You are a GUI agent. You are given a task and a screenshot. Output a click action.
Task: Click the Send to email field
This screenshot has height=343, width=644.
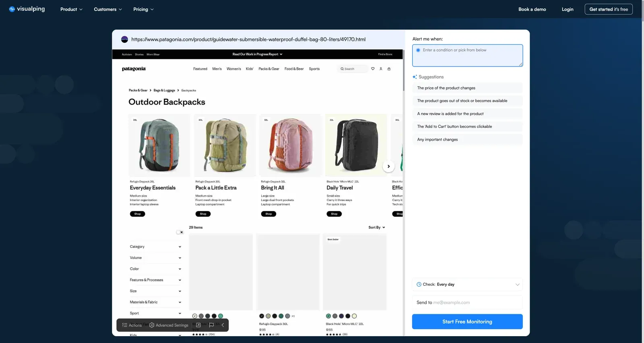[467, 303]
